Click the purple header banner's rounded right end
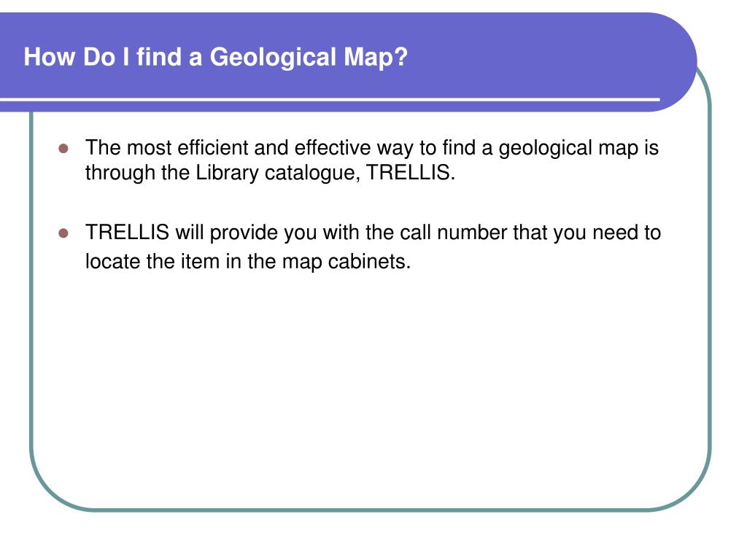The image size is (747, 560). pos(676,62)
